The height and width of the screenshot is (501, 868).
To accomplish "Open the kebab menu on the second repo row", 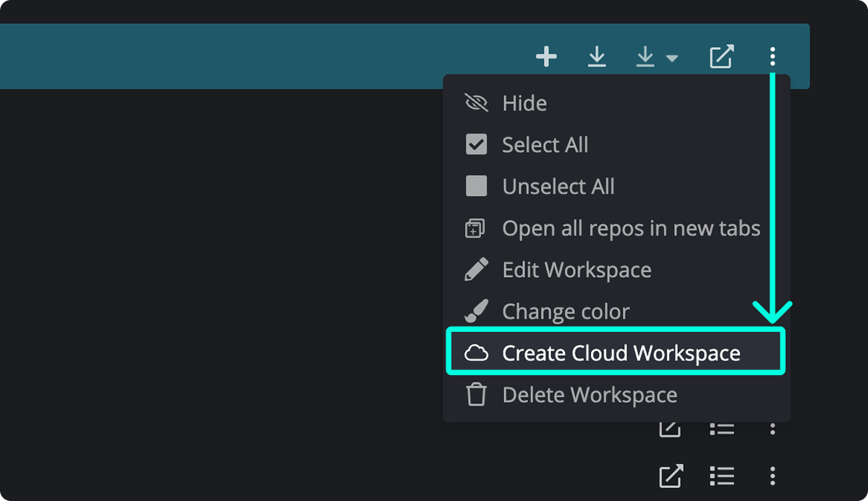I will [773, 476].
